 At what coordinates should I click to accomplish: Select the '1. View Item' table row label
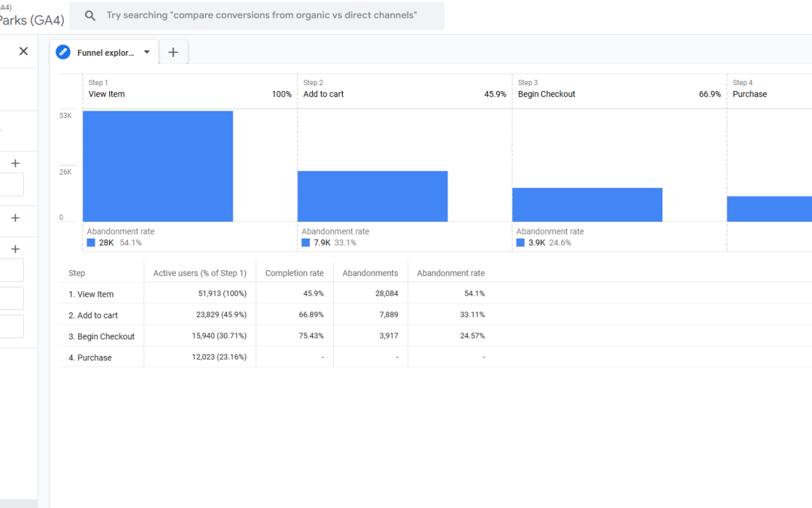(x=91, y=294)
